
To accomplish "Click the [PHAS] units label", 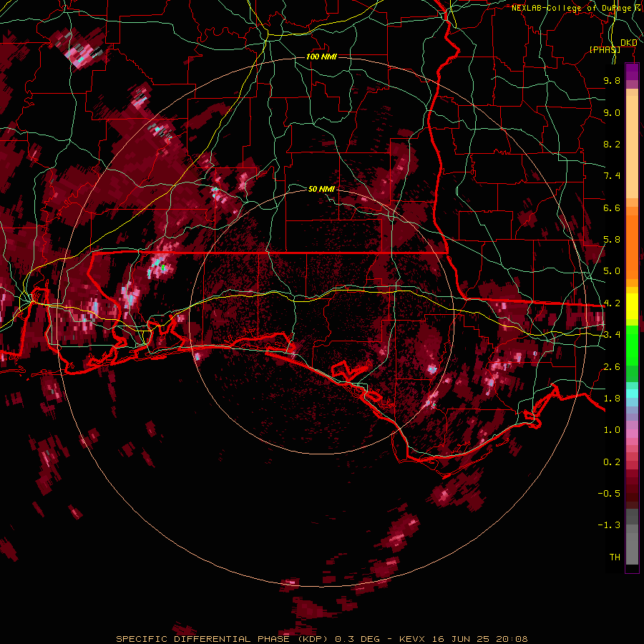I will click(605, 49).
